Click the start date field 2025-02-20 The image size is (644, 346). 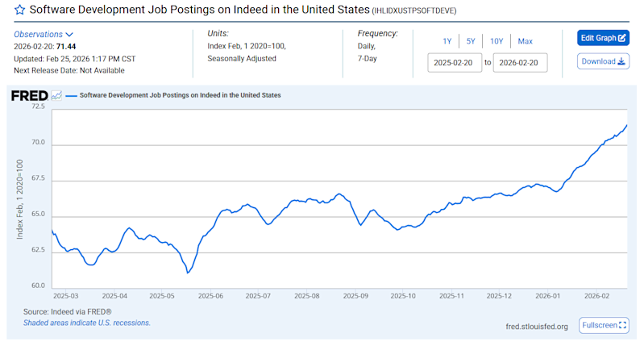tap(455, 62)
